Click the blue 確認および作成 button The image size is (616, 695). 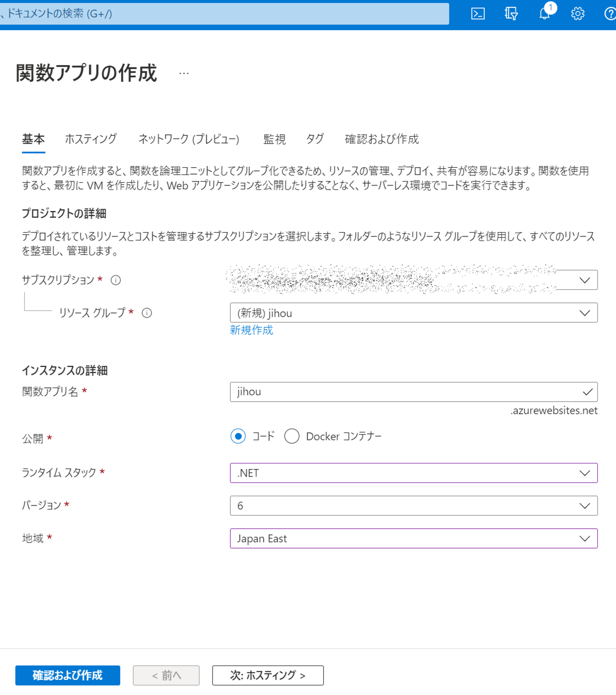[x=68, y=675]
